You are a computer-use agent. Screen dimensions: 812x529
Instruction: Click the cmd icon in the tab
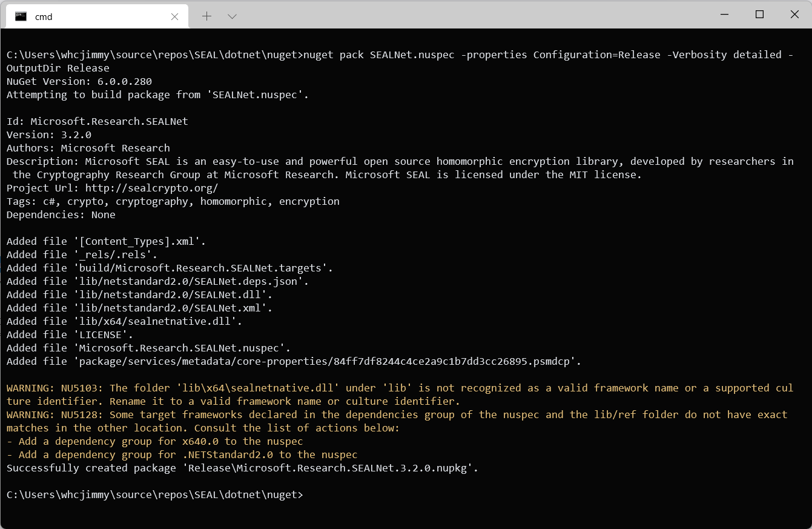point(21,16)
